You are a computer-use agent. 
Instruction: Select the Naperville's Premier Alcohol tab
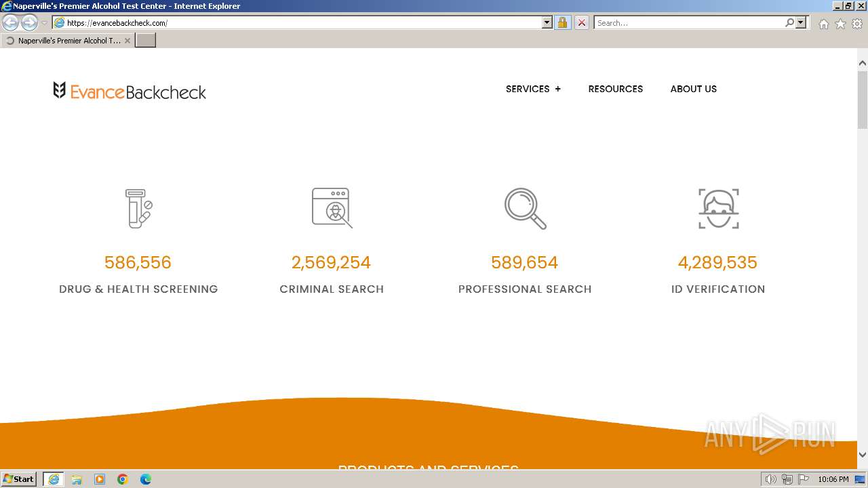67,41
